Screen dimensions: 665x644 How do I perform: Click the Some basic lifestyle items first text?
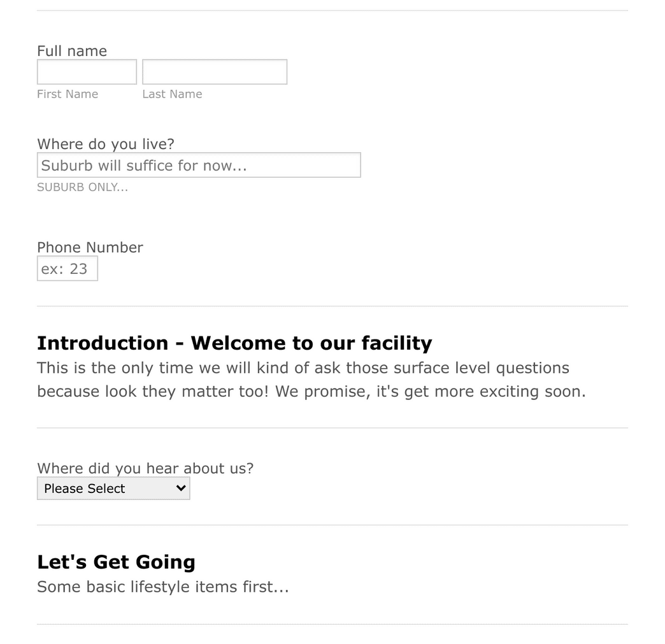(162, 587)
